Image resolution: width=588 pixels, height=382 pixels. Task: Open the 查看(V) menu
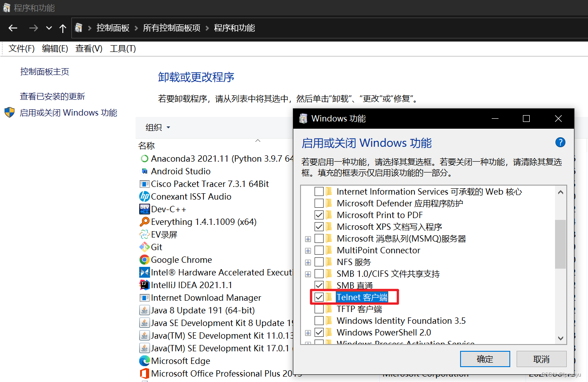tap(89, 49)
